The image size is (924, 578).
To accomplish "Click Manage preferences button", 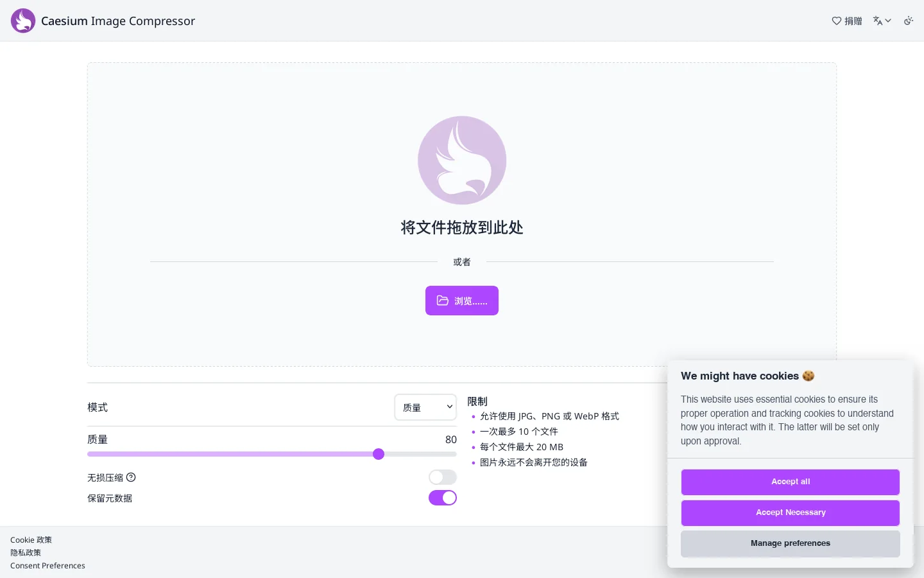I will coord(791,543).
